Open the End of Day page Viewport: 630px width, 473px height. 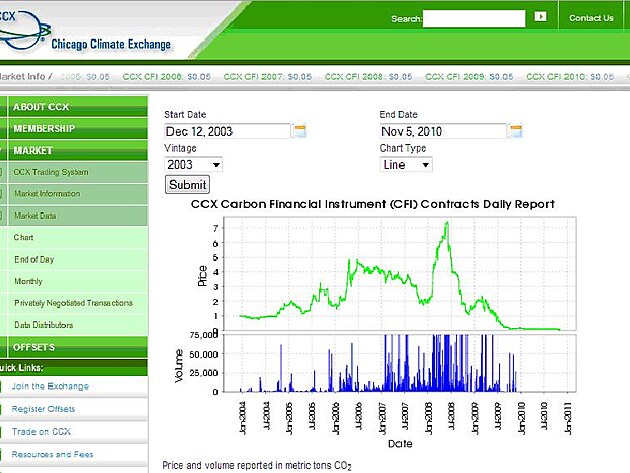[x=34, y=260]
